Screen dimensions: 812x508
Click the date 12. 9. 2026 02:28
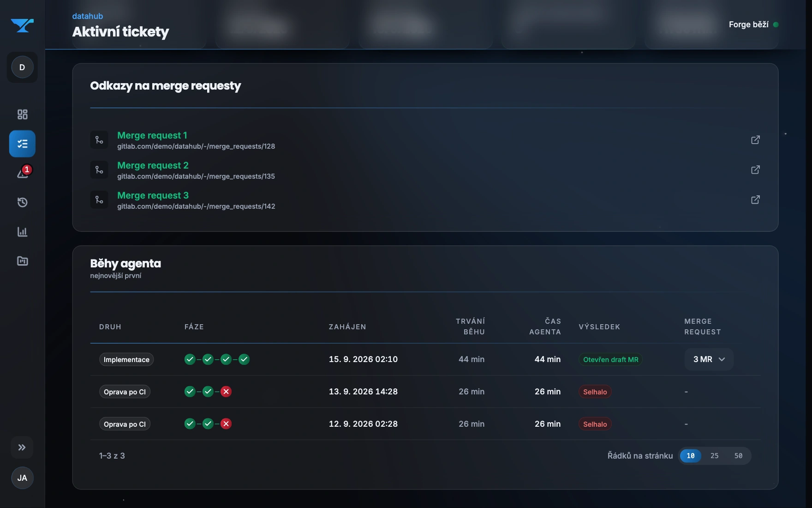pyautogui.click(x=363, y=424)
